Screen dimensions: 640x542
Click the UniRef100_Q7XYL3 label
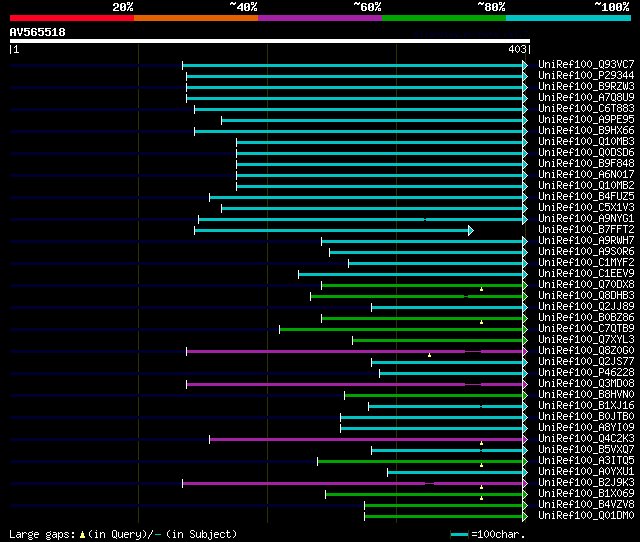pyautogui.click(x=586, y=340)
